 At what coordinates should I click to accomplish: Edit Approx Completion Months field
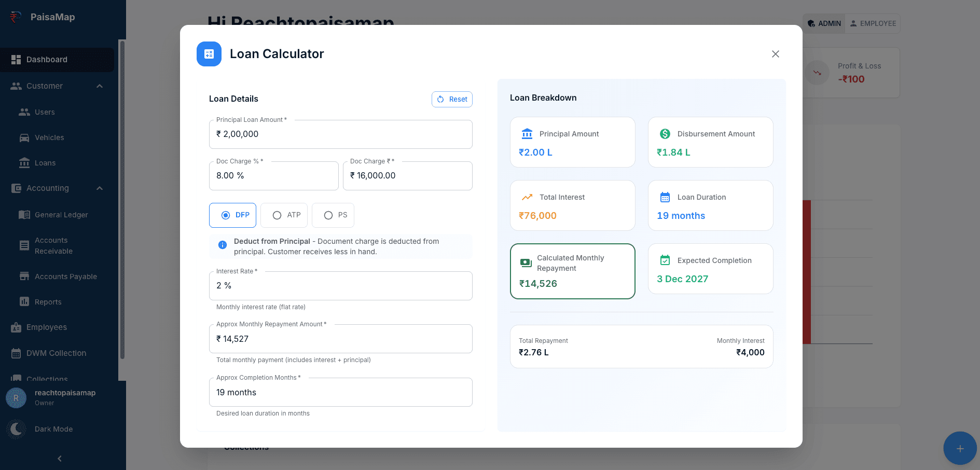pos(340,392)
